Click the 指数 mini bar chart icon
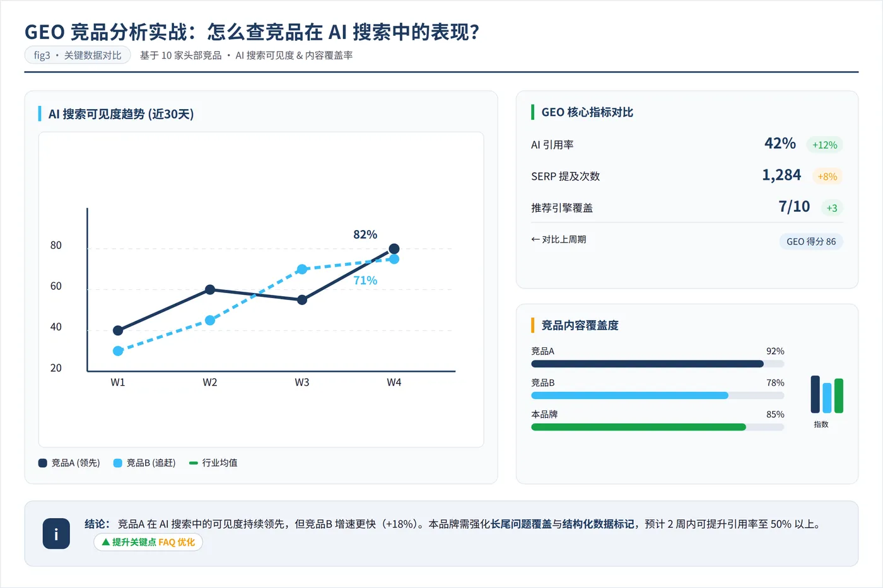883x588 pixels. tap(827, 395)
